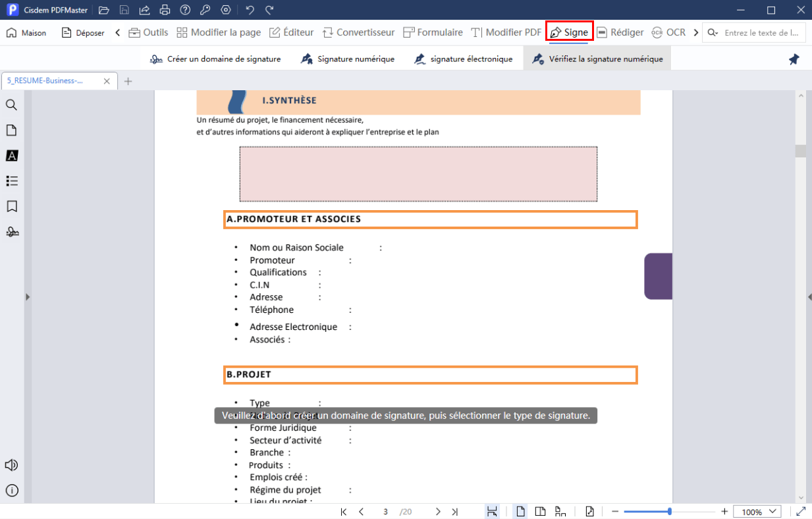Click Signature numérique tool
Viewport: 812px width, 519px height.
pyautogui.click(x=348, y=59)
